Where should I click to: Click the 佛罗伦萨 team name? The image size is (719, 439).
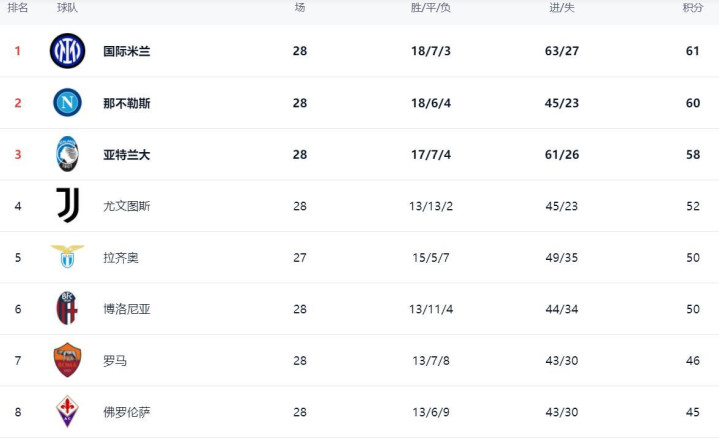pos(127,412)
